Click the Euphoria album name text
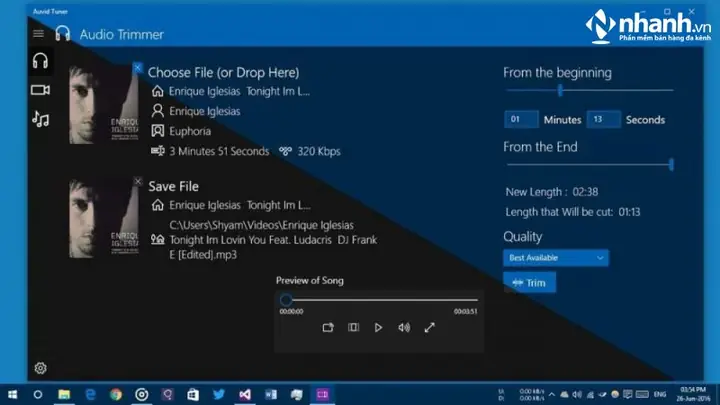 coord(190,131)
